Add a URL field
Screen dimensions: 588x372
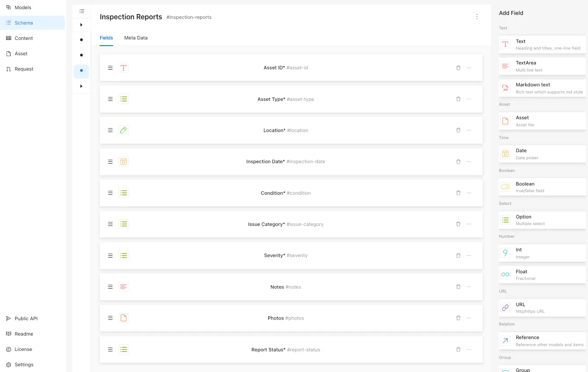pos(542,308)
